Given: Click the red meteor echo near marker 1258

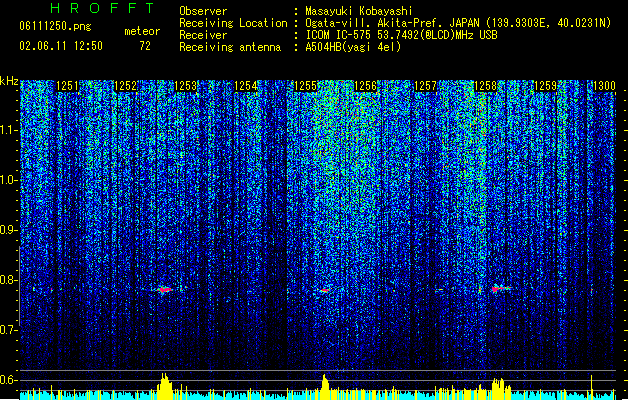Looking at the screenshot, I should pos(500,288).
